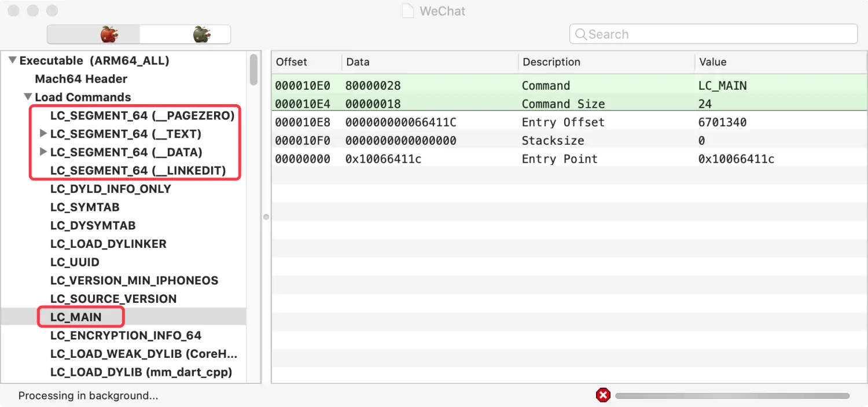Click the Command description cell
Viewport: 868px width, 407px height.
[546, 86]
